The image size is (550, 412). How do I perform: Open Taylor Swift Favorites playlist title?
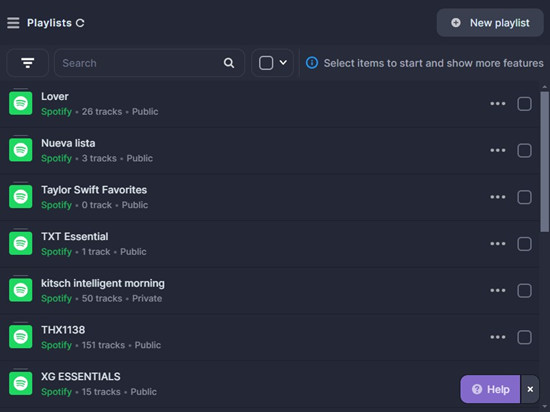click(x=94, y=190)
